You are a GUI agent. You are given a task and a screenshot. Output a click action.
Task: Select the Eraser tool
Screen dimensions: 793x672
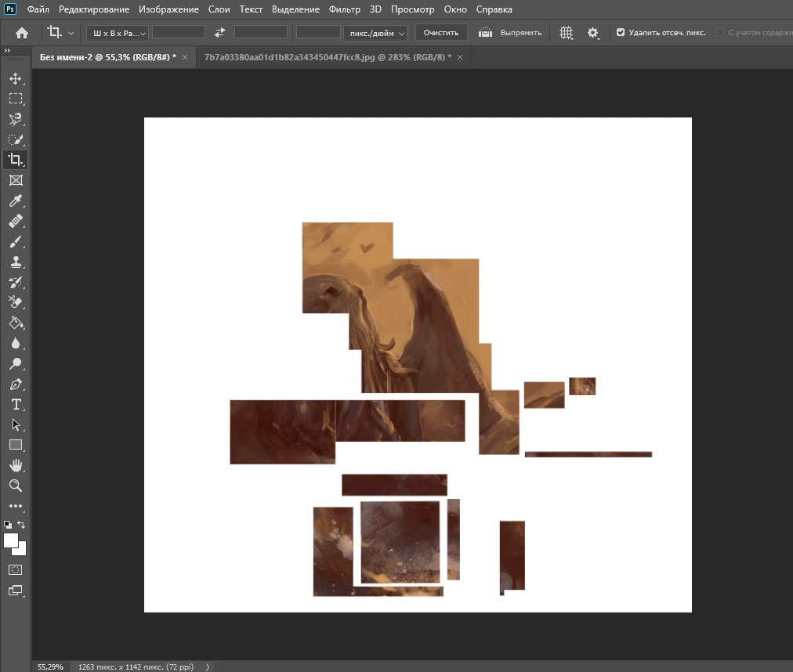click(16, 302)
